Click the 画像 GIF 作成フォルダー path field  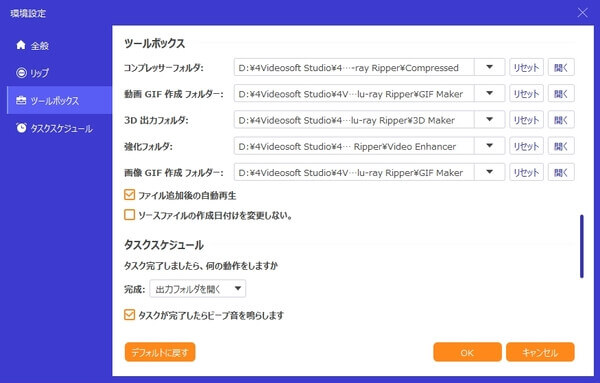[x=354, y=173]
